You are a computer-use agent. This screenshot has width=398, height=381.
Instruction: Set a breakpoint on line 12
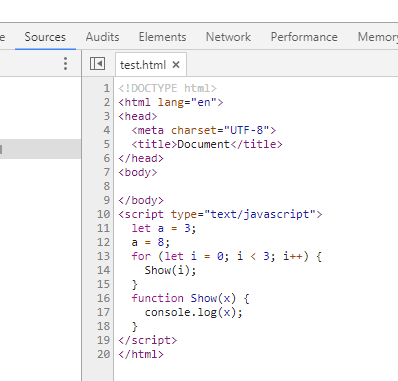click(103, 242)
